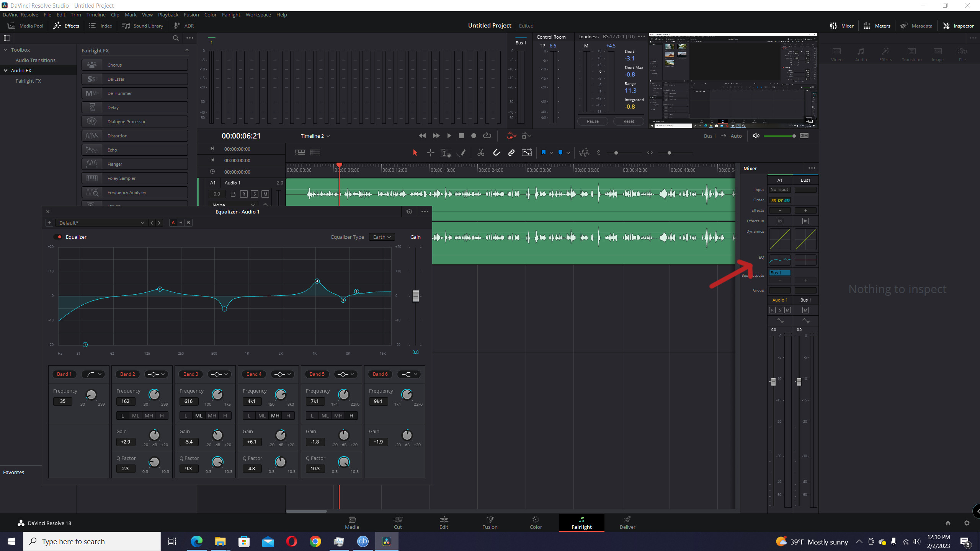This screenshot has width=980, height=551.
Task: Open Band 1 filter shape dropdown
Action: [x=94, y=374]
